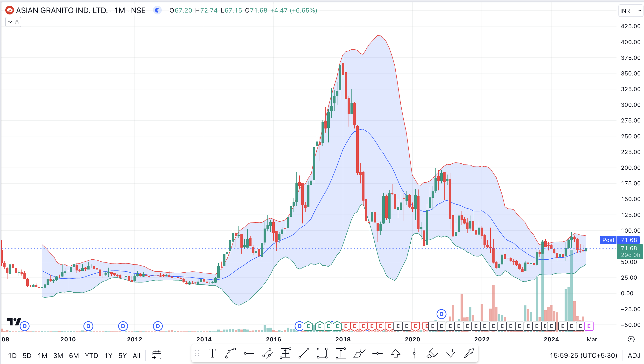
Task: Click the Mar time axis label
Action: (592, 339)
